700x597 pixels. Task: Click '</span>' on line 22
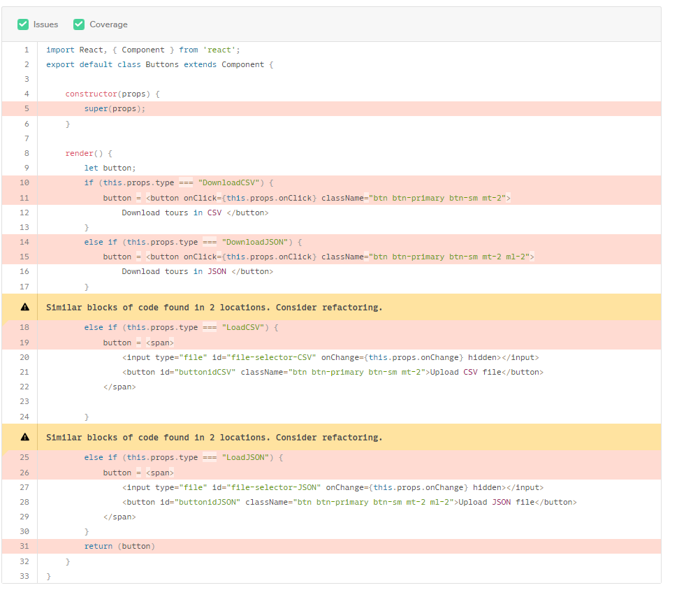coord(119,387)
